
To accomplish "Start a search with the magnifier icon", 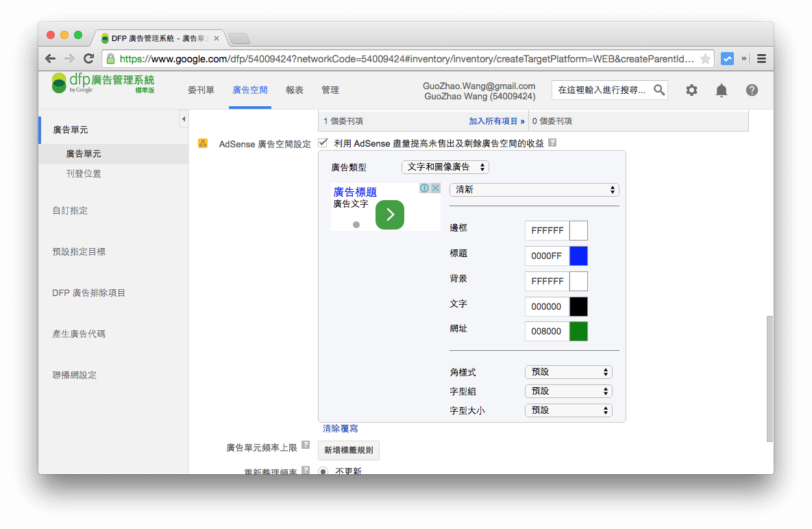I will pos(659,90).
